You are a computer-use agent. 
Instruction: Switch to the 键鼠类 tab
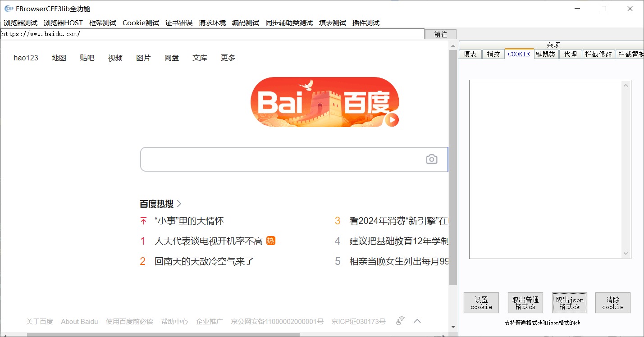[546, 54]
